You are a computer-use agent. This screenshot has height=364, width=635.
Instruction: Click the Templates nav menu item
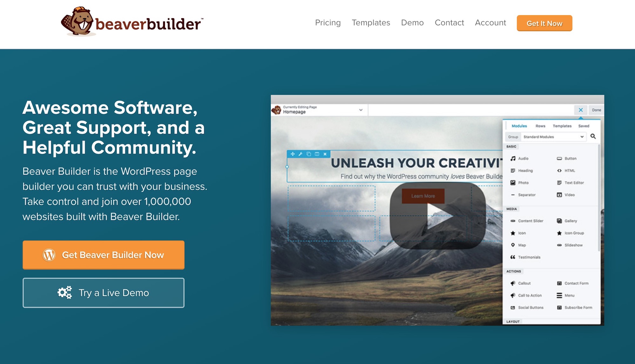(x=370, y=23)
